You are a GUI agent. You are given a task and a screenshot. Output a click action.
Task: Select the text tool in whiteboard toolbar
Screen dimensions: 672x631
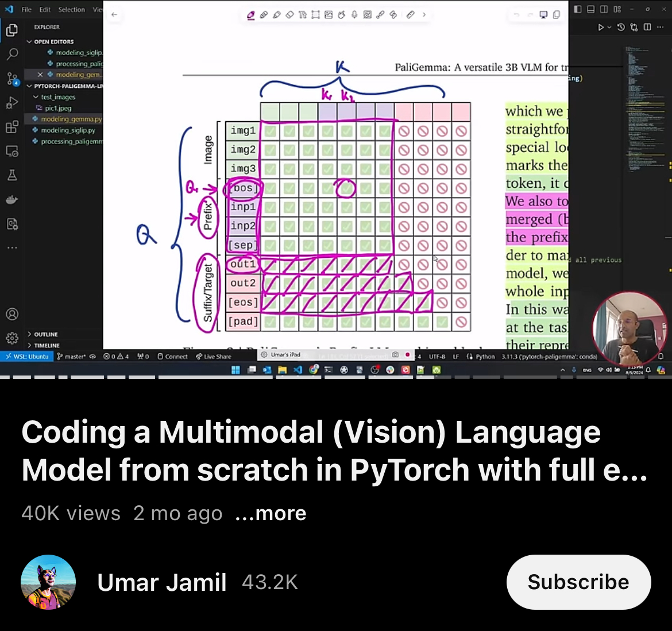coord(303,15)
